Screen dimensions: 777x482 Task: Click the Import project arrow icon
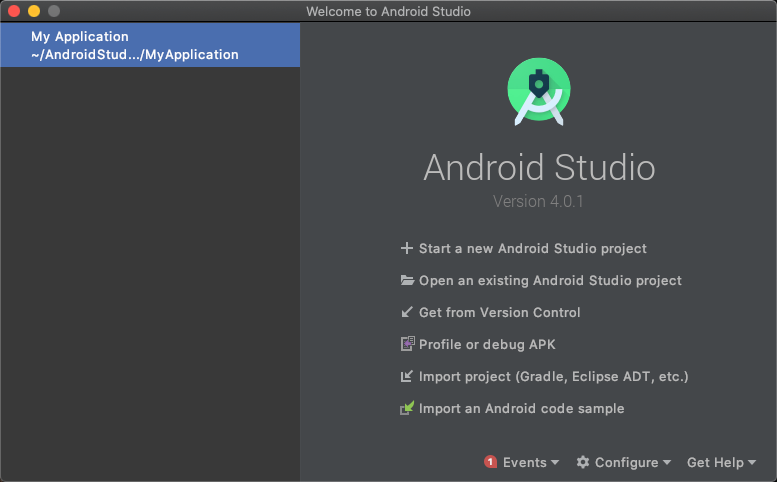point(407,376)
